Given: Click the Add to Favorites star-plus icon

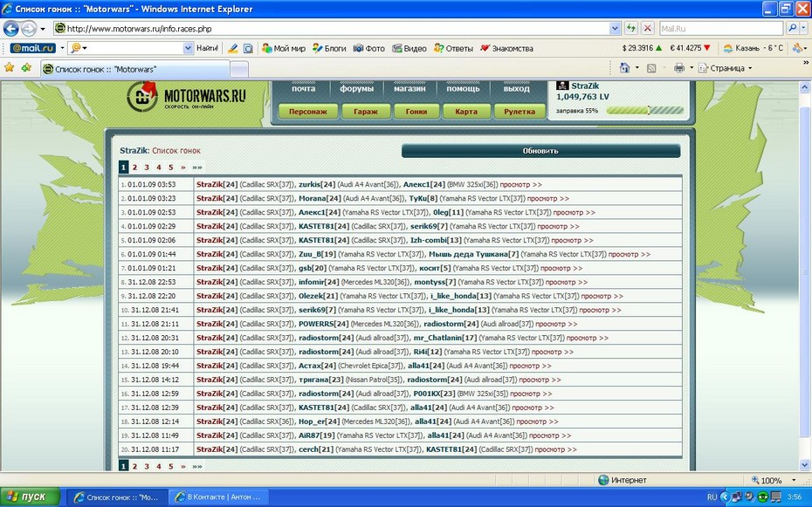Looking at the screenshot, I should coord(26,68).
